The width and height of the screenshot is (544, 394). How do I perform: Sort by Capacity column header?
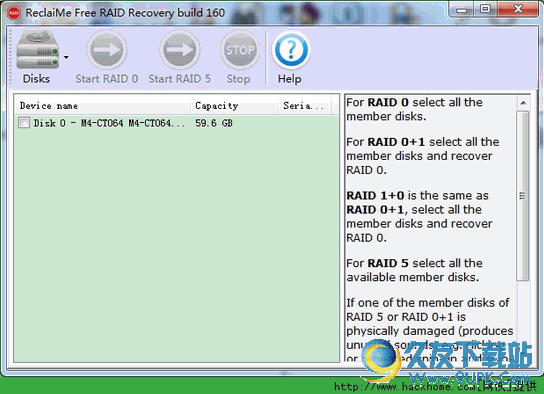click(235, 105)
